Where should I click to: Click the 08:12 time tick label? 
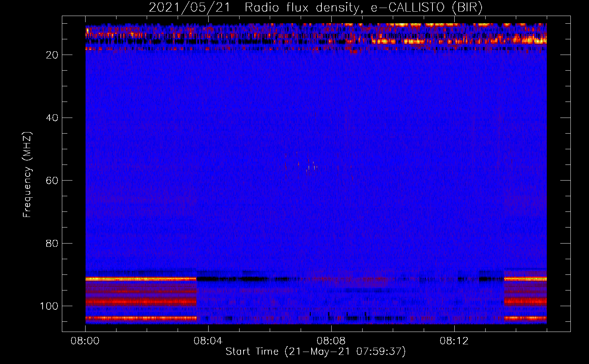pos(454,341)
